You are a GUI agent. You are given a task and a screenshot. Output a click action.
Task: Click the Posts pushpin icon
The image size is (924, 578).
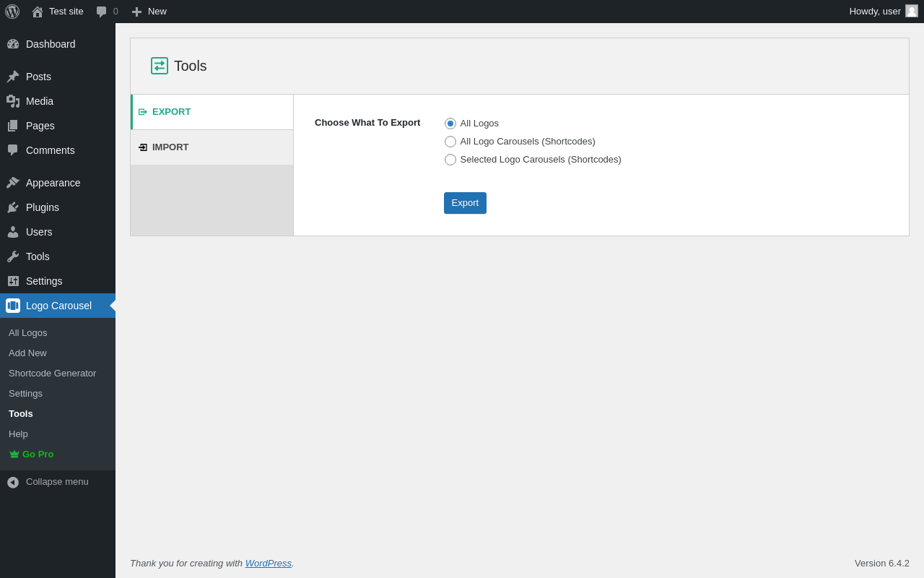point(13,77)
